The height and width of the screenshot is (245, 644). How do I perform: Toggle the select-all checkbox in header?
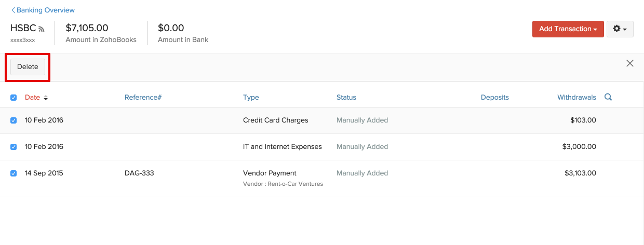(x=14, y=98)
